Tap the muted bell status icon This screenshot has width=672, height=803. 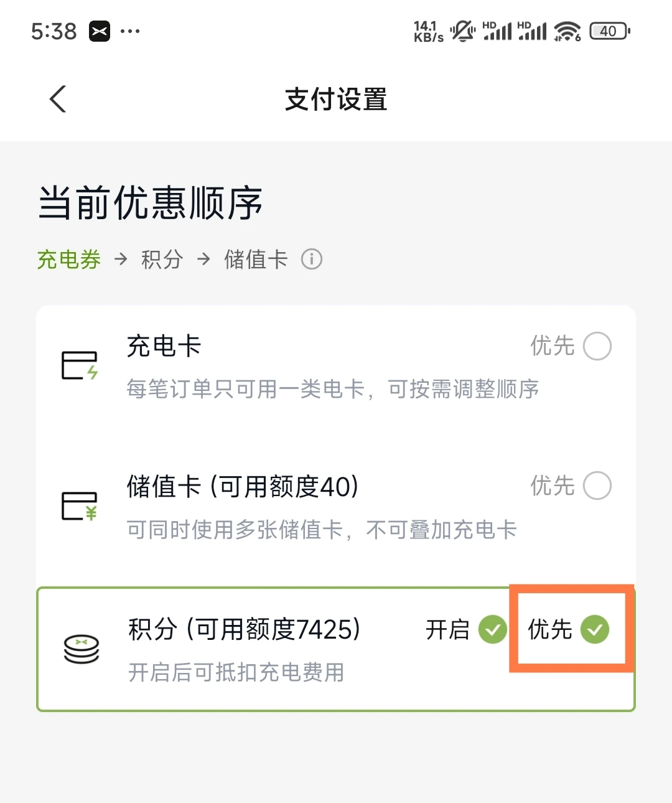462,31
